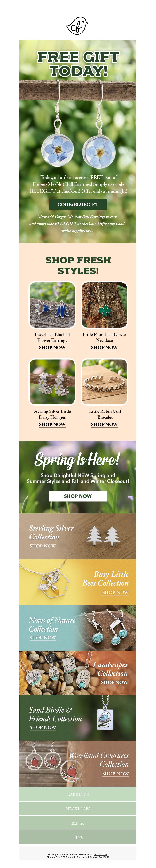
Task: Click Shop Now under Leverback Bluebell Earrings
Action: (52, 347)
